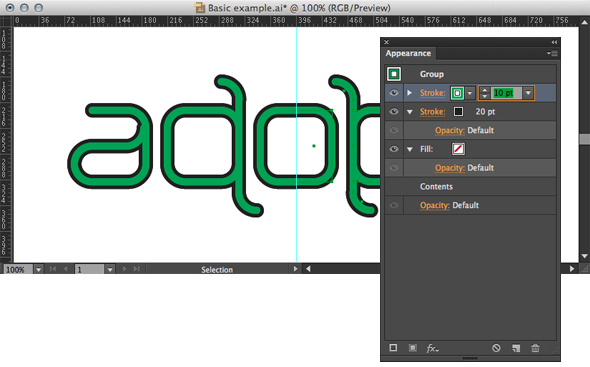
Task: Click the bottom Opacity link below Contents
Action: tap(435, 206)
